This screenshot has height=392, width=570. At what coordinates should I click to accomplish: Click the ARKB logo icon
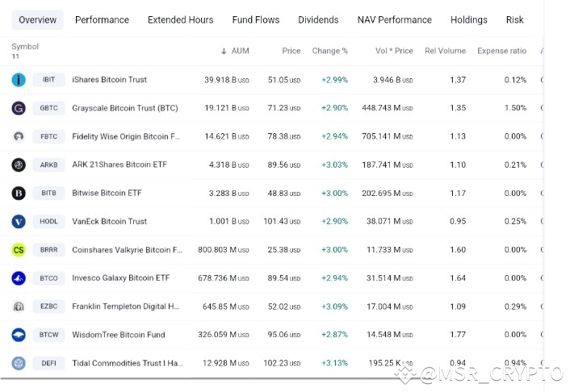19,165
